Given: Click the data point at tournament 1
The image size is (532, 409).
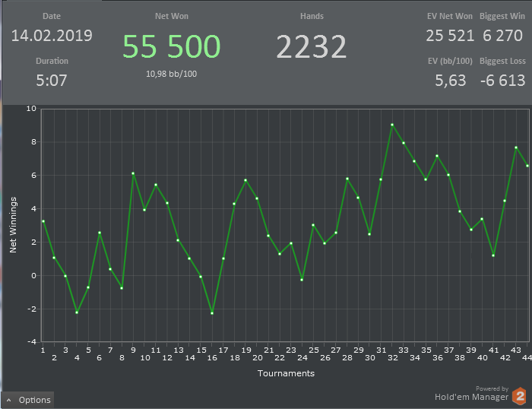Looking at the screenshot, I should (43, 221).
